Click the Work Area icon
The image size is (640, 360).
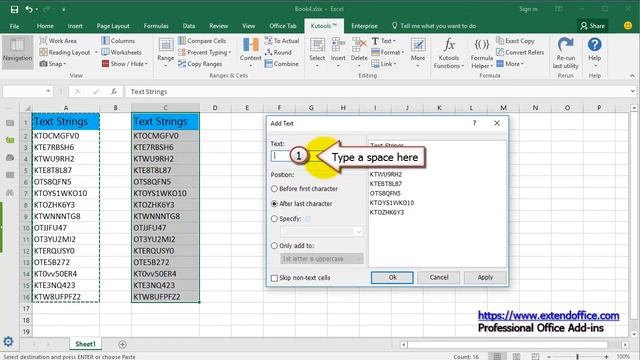(43, 41)
